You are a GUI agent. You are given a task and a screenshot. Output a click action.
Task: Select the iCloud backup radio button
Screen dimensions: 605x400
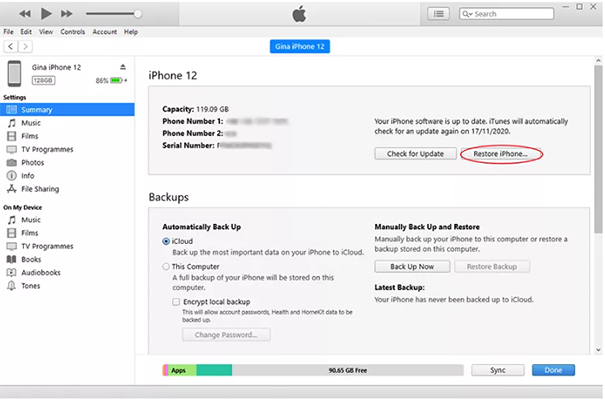click(166, 242)
